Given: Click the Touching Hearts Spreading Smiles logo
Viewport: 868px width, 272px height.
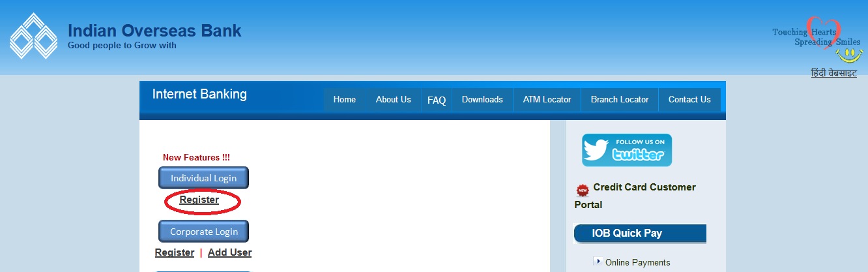Looking at the screenshot, I should point(815,37).
